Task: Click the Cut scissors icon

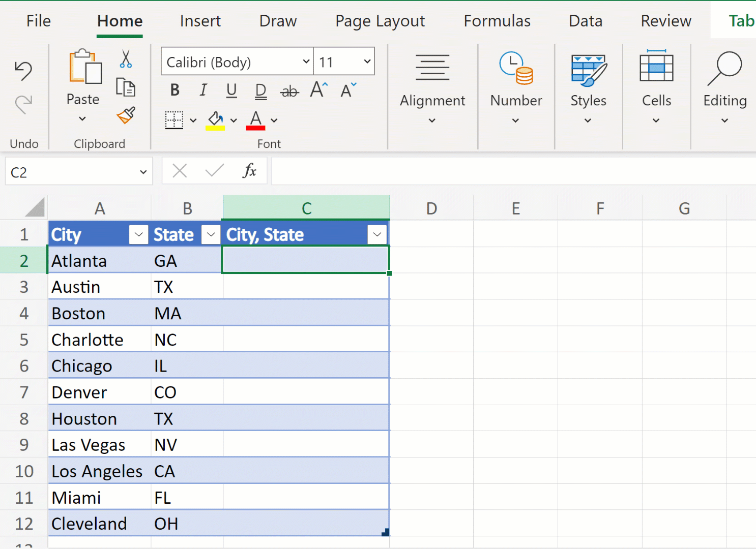Action: pyautogui.click(x=126, y=59)
